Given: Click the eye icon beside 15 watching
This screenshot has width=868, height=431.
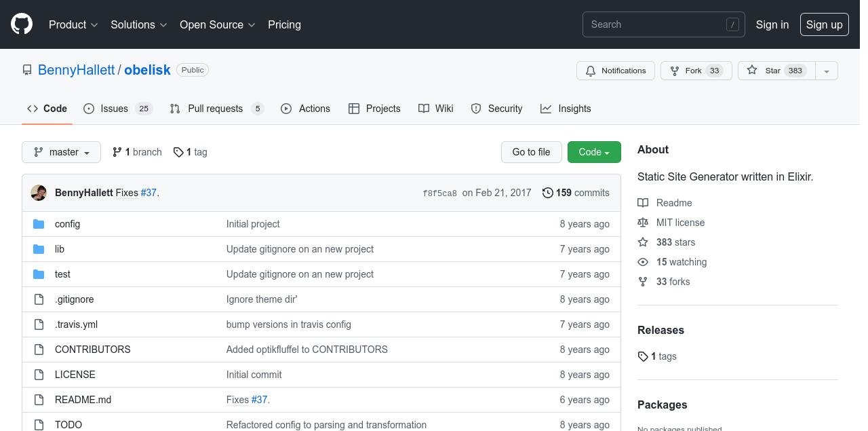Looking at the screenshot, I should click(x=643, y=262).
